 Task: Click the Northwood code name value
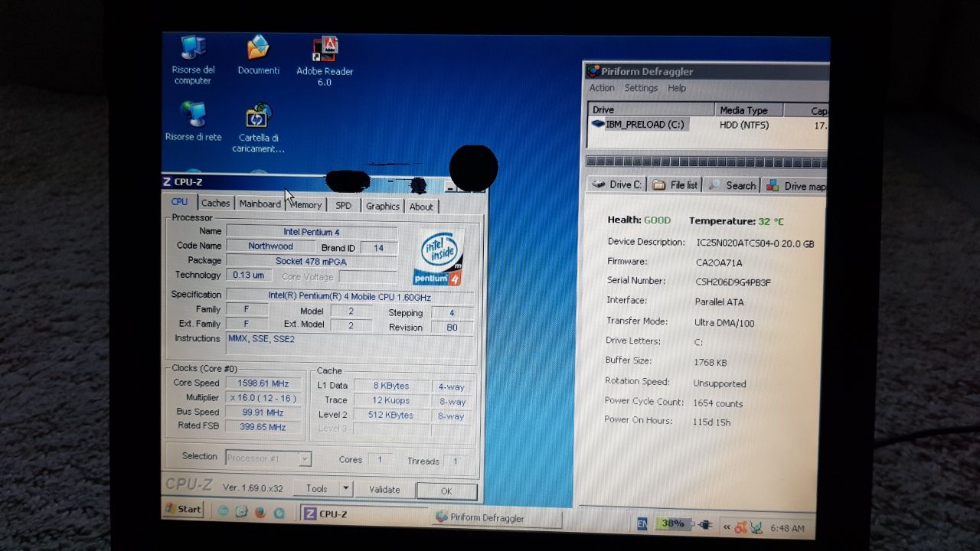pyautogui.click(x=270, y=246)
